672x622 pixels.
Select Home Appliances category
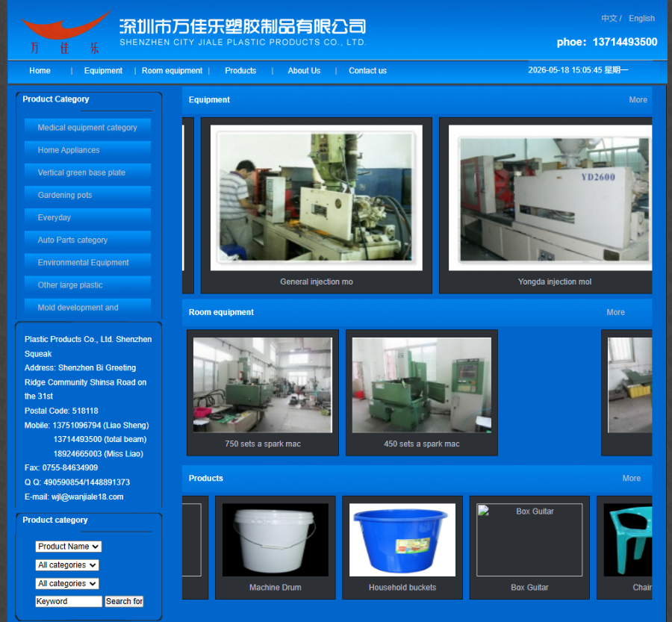pyautogui.click(x=87, y=150)
